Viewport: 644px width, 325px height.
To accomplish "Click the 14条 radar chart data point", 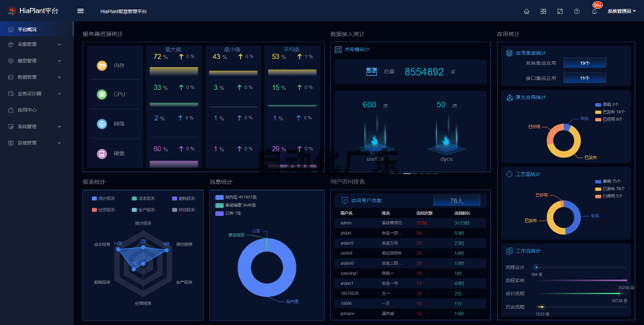I will coord(118,249).
